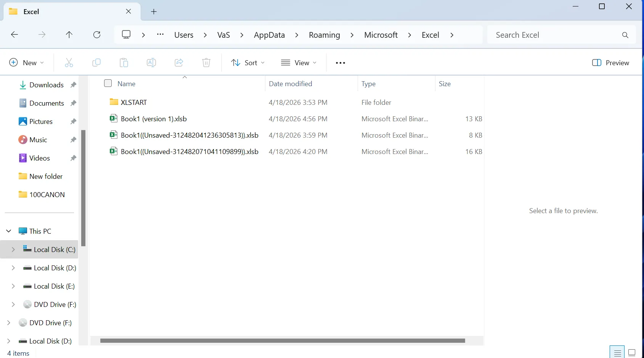Click the Excel breadcrumb segment
The width and height of the screenshot is (644, 358).
[430, 35]
